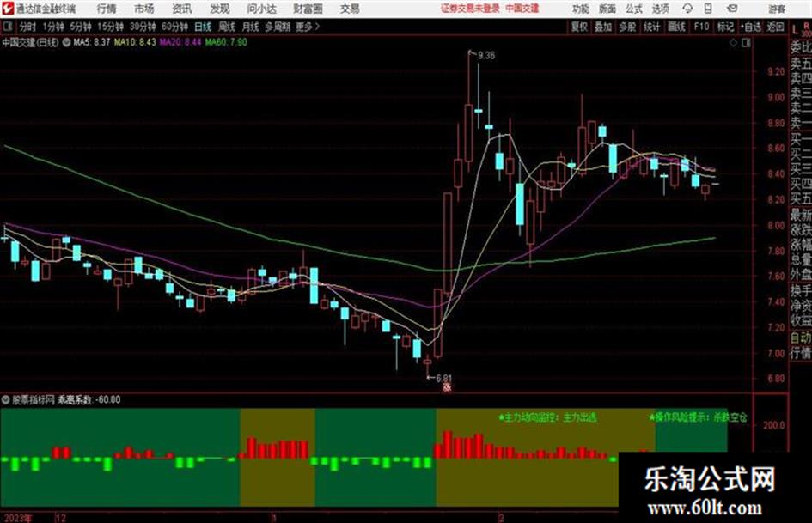This screenshot has width=812, height=523.
Task: Switch to 30分钟 period tab
Action: point(143,27)
